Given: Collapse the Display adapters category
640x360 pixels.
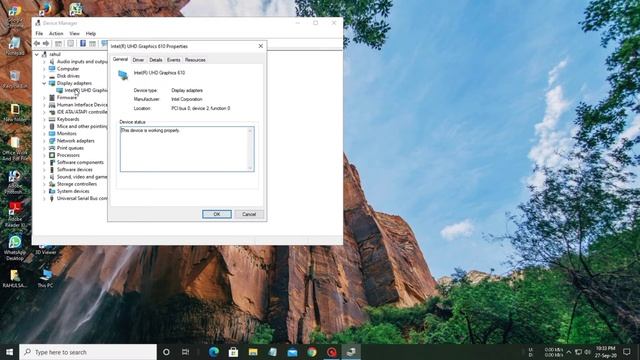Looking at the screenshot, I should [44, 83].
